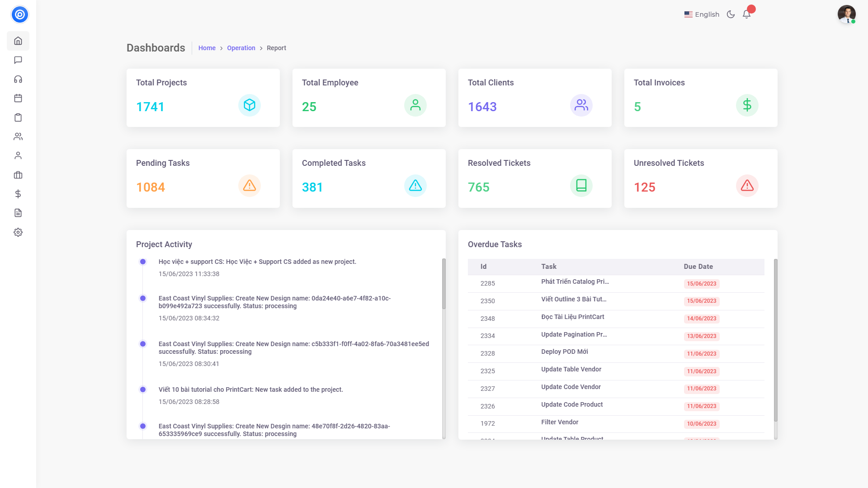The width and height of the screenshot is (868, 488).
Task: Open the user profile avatar menu
Action: click(x=846, y=14)
